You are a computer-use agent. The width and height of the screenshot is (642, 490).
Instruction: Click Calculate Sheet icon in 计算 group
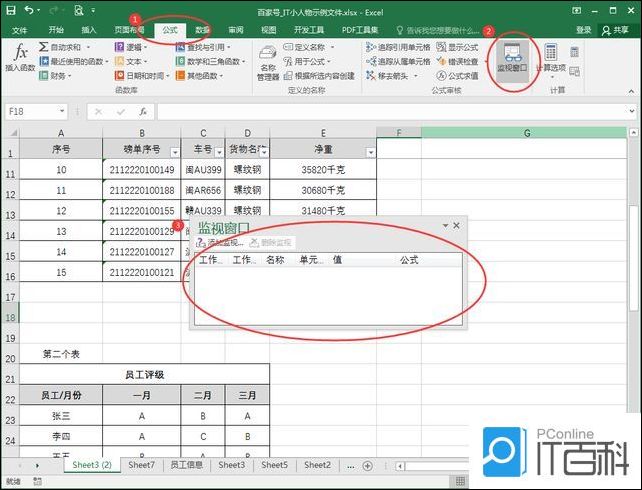coord(574,72)
